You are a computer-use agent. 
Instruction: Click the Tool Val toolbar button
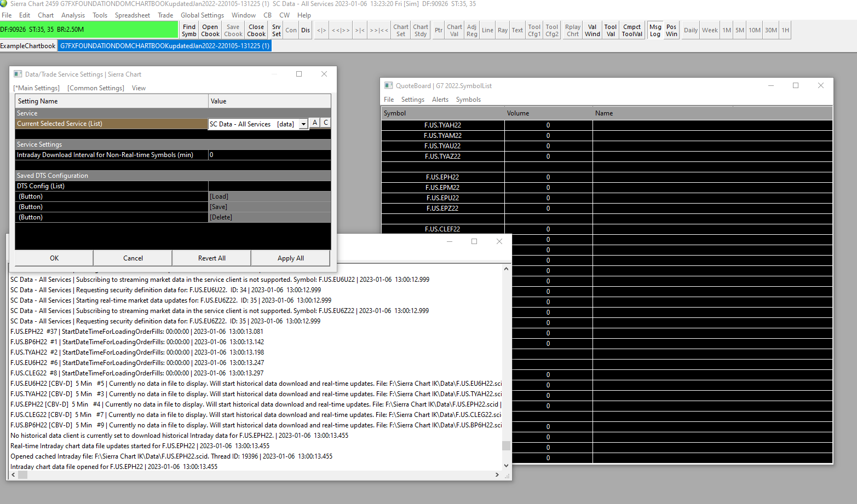coord(610,31)
